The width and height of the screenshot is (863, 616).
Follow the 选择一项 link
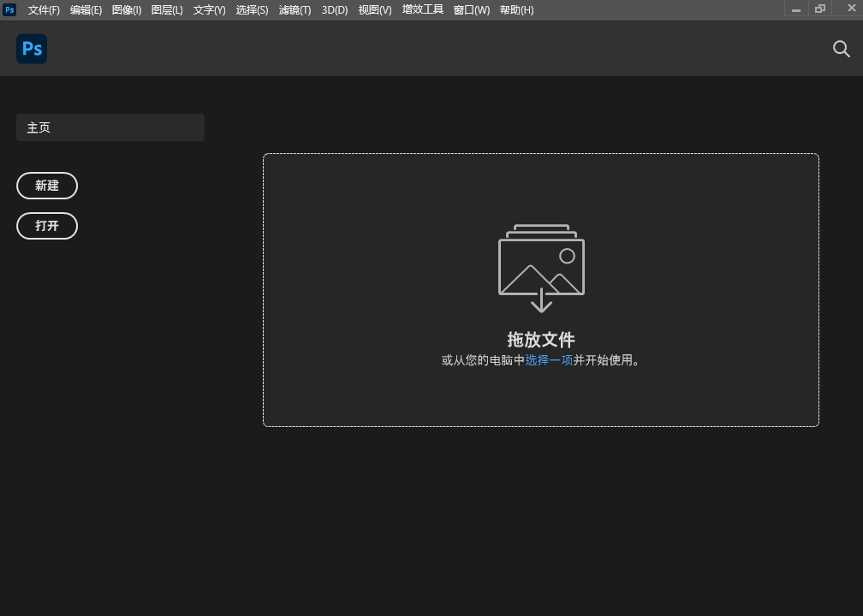click(549, 360)
